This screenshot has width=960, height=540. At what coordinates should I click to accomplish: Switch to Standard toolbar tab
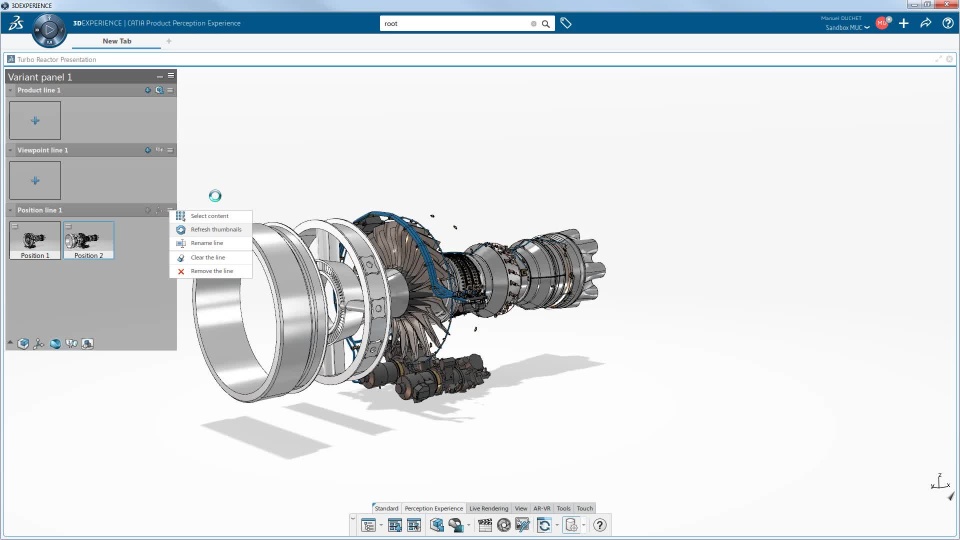point(386,508)
